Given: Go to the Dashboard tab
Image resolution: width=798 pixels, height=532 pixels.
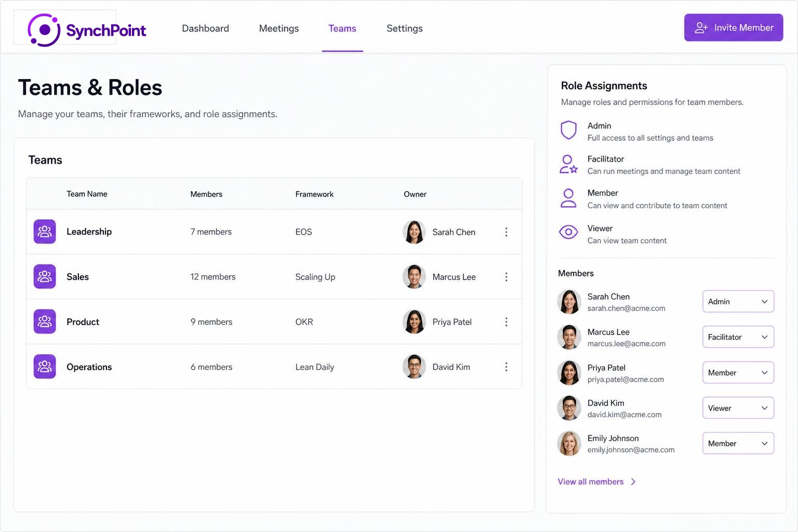Looking at the screenshot, I should [205, 29].
